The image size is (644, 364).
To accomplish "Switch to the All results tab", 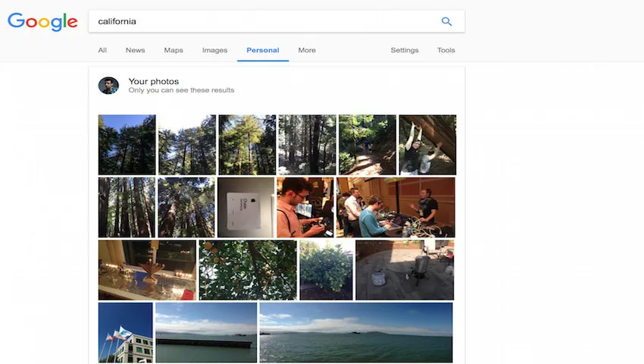I will tap(102, 50).
